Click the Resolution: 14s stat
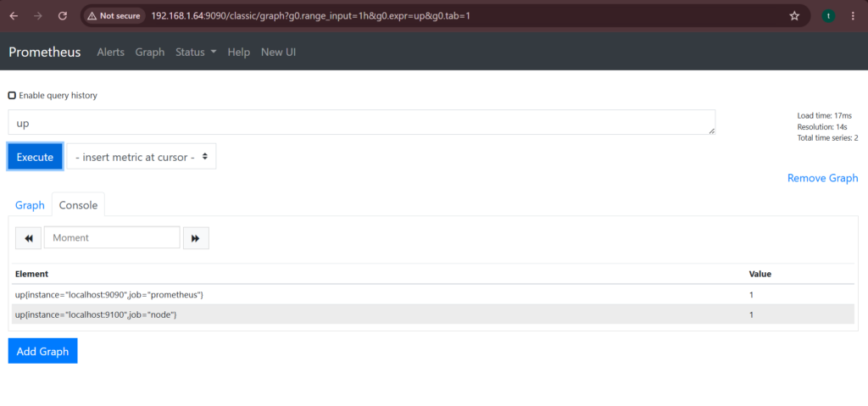This screenshot has width=868, height=406. pos(822,127)
